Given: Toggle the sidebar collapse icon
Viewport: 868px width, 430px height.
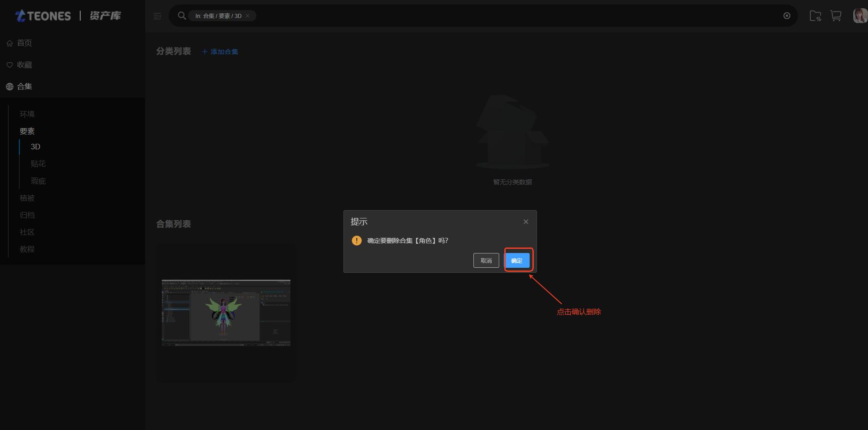Looking at the screenshot, I should pos(157,16).
